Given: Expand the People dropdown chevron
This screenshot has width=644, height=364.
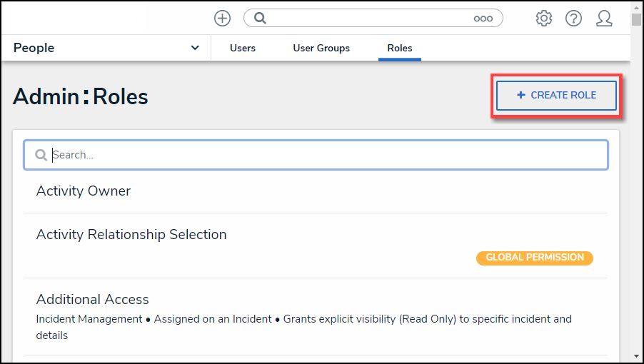Looking at the screenshot, I should click(x=195, y=48).
